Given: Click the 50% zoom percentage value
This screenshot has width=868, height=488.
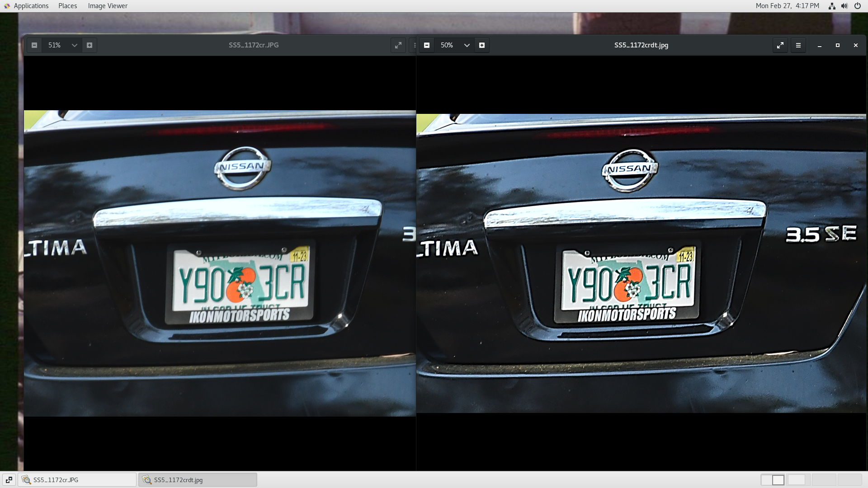Looking at the screenshot, I should (x=447, y=45).
